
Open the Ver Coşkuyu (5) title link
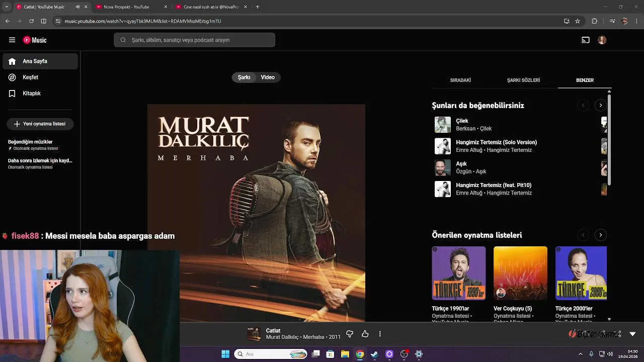(x=513, y=309)
